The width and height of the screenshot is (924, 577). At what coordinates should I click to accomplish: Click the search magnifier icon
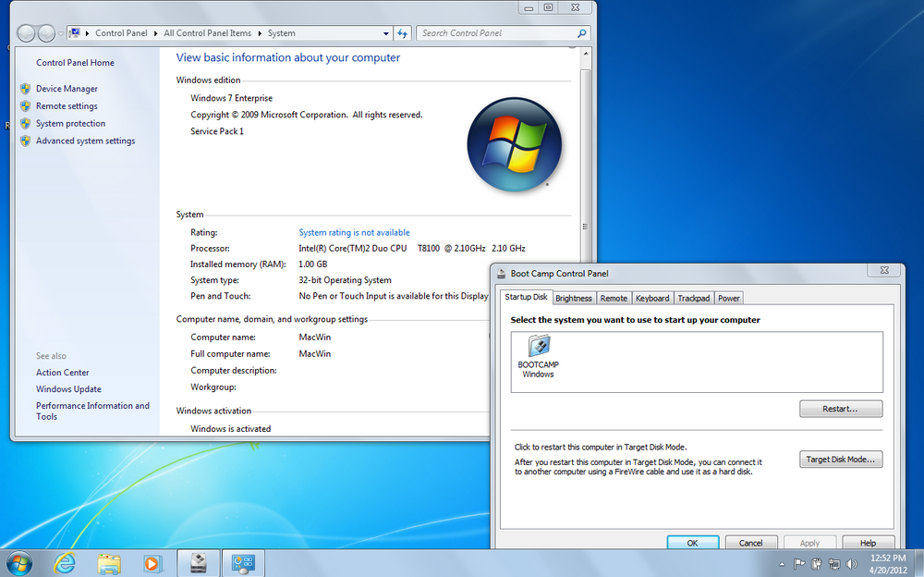coord(581,33)
